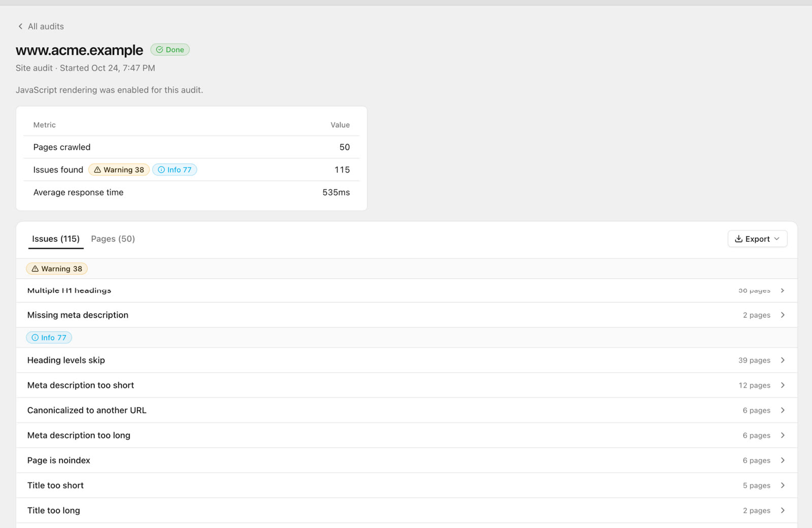
Task: Expand Page is noindex row chevron
Action: (x=783, y=460)
